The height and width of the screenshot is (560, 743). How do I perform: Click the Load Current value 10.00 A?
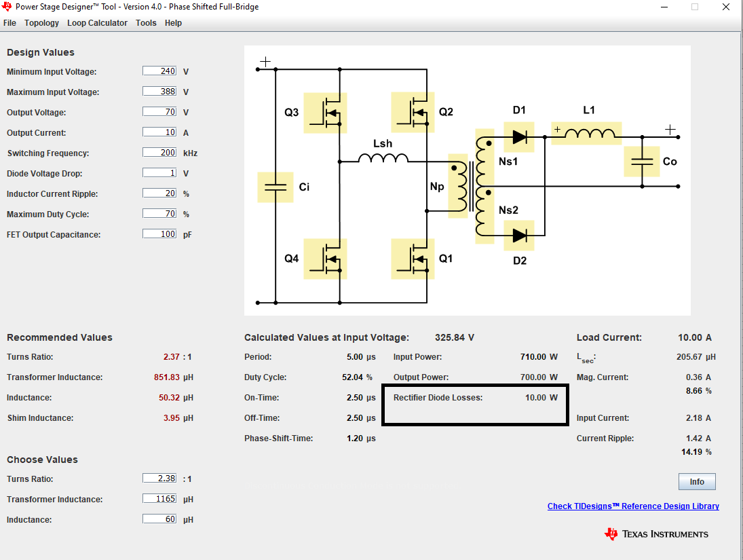coord(695,337)
